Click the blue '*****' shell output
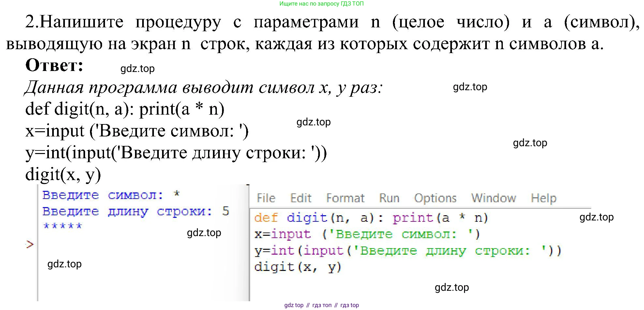 (x=62, y=226)
